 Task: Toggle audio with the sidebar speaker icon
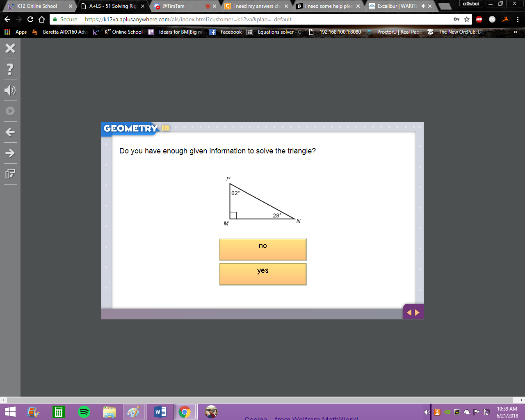pyautogui.click(x=10, y=90)
